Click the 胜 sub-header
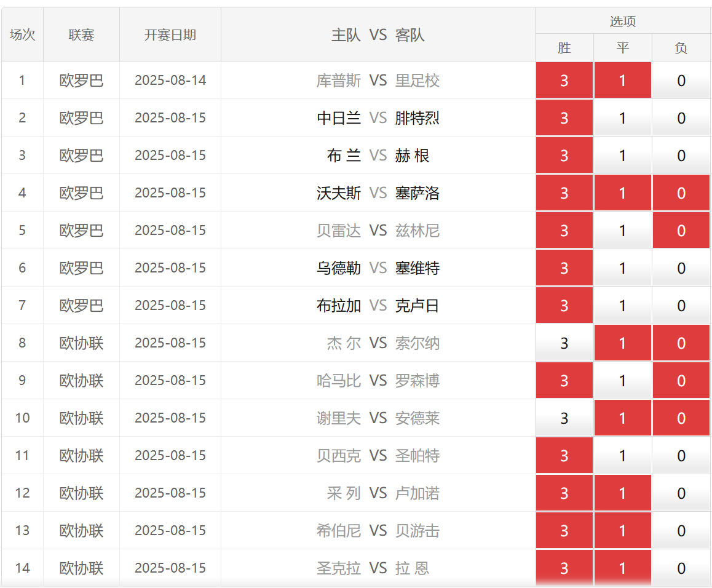The height and width of the screenshot is (588, 712). tap(564, 48)
